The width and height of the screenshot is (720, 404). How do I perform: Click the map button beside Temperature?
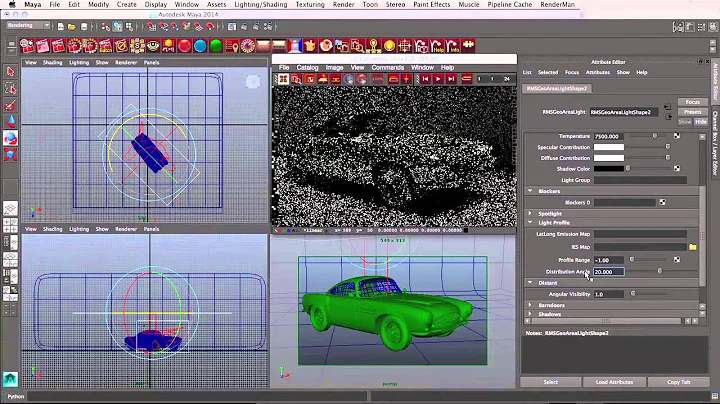[676, 136]
